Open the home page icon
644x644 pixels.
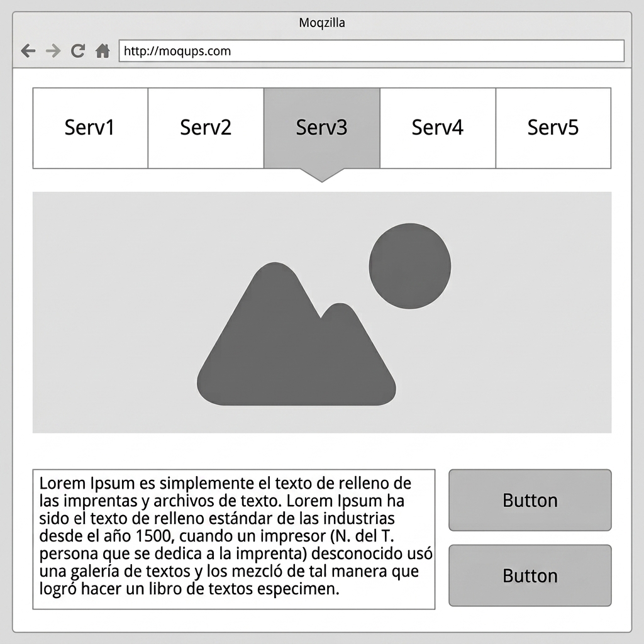[103, 50]
